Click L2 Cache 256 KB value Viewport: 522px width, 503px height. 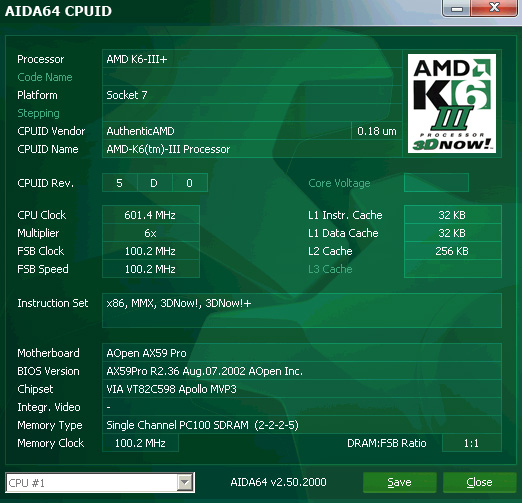pos(453,251)
